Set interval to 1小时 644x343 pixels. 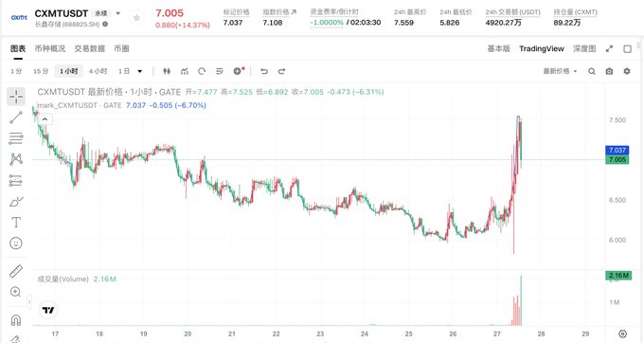(x=68, y=71)
